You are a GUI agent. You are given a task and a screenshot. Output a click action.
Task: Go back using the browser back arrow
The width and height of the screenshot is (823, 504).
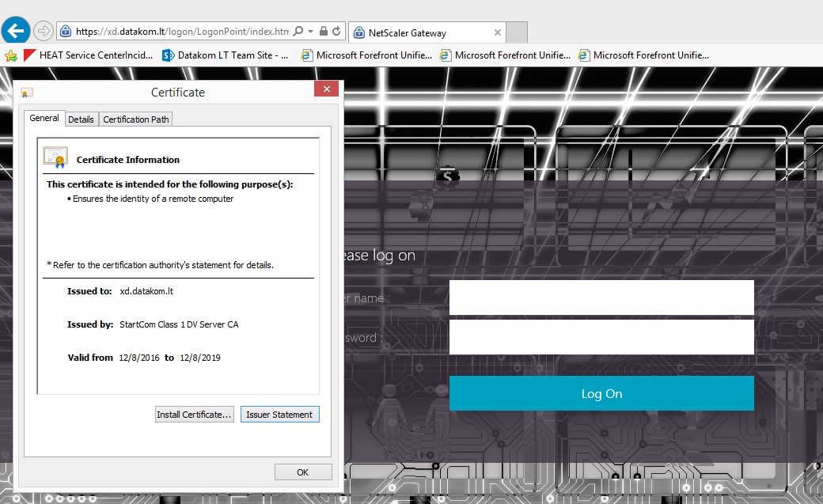coord(16,30)
